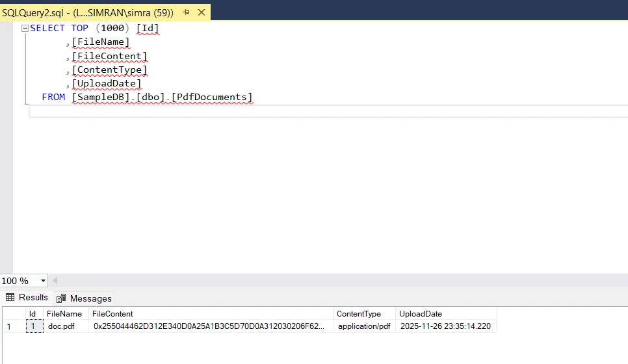This screenshot has width=628, height=364.
Task: Click [ContentType] in the query editor
Action: (x=109, y=70)
